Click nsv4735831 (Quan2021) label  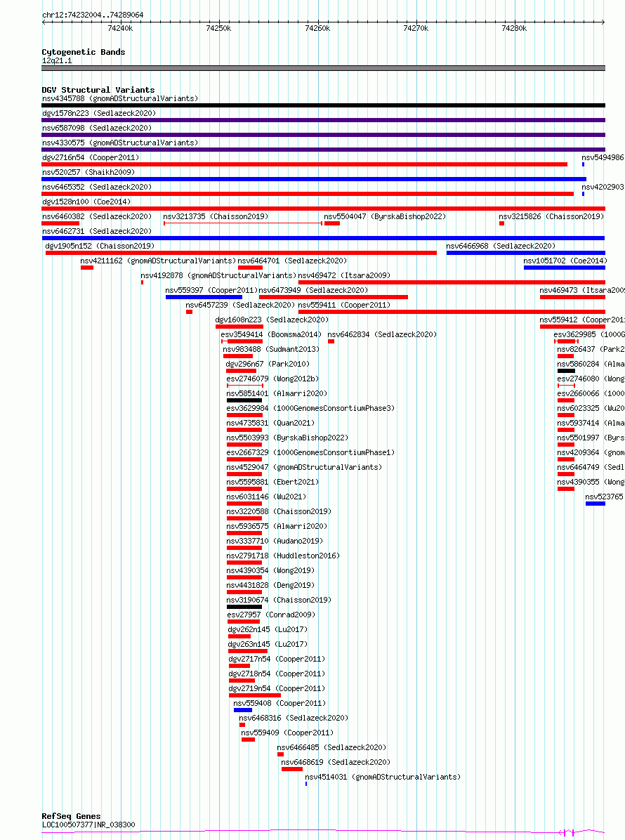point(270,424)
